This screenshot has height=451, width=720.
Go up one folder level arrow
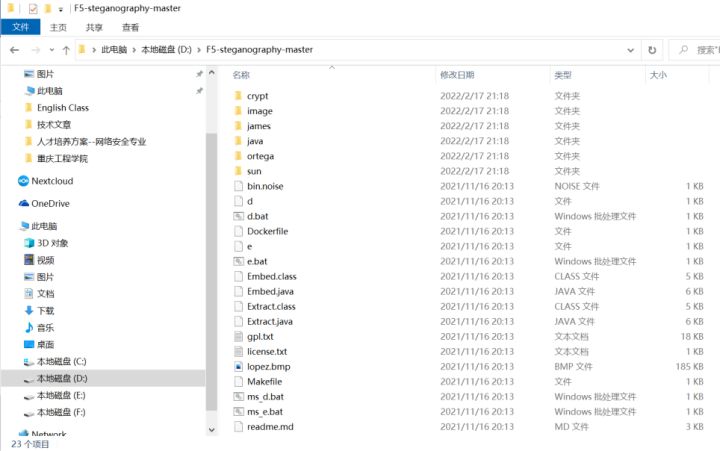click(x=66, y=50)
